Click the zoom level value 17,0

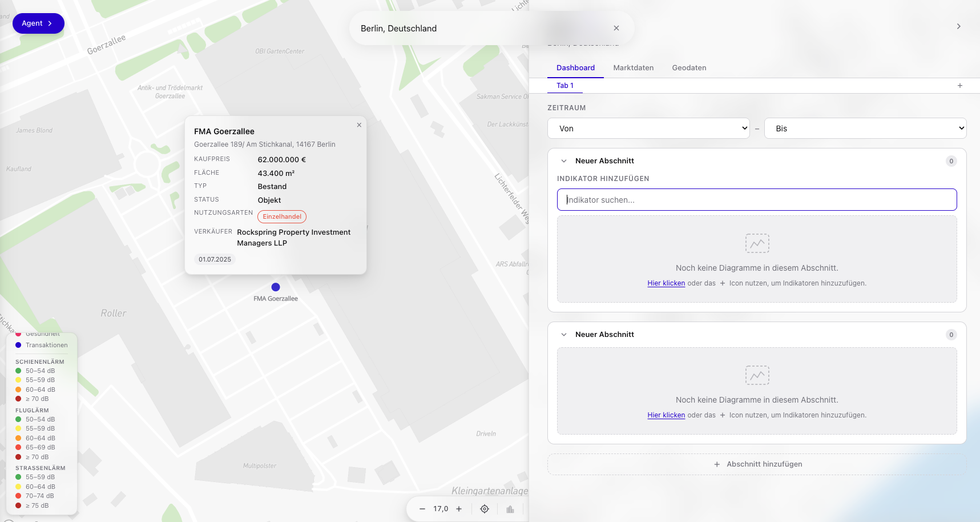click(441, 509)
